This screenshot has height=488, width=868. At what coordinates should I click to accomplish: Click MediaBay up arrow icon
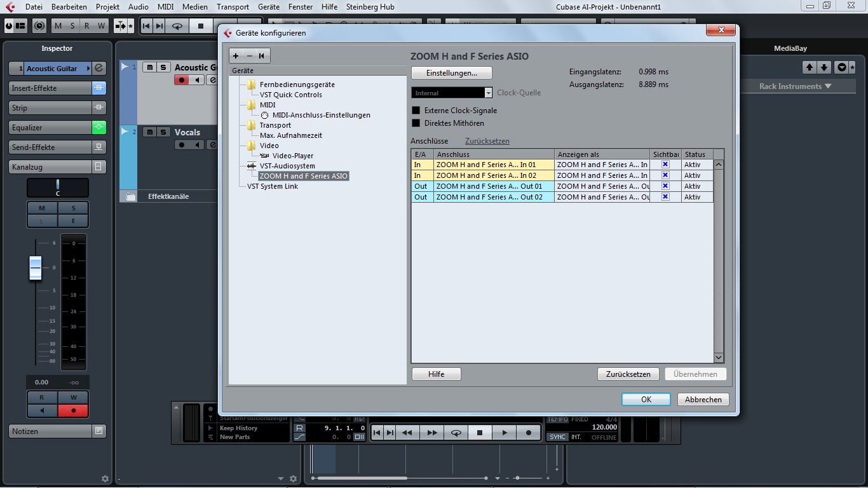coord(810,67)
